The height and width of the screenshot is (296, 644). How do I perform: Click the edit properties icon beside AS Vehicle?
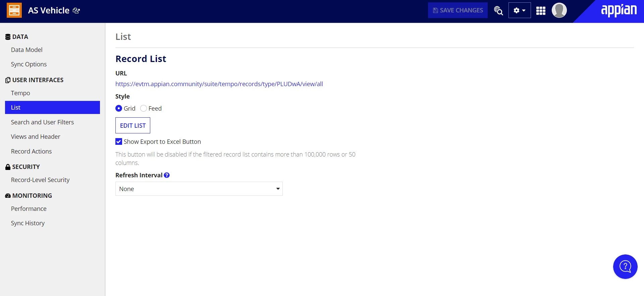[x=76, y=11]
